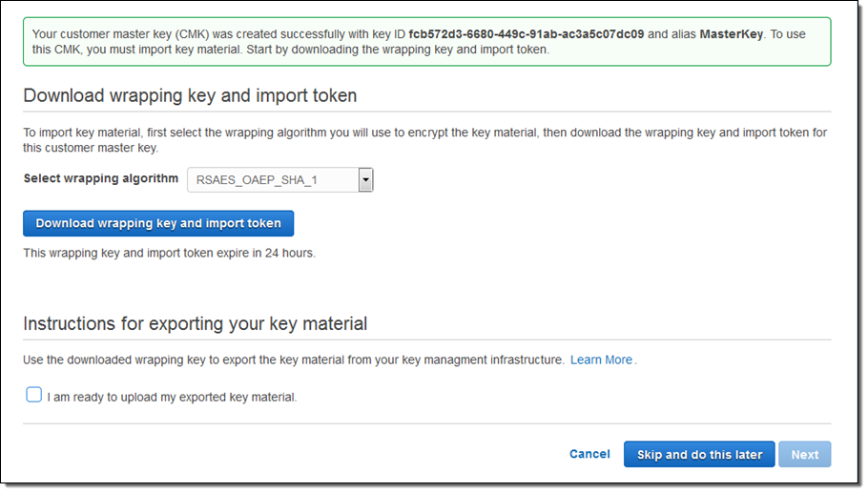This screenshot has width=868, height=493.
Task: Open the wrapping algorithm dropdown arrow
Action: [x=365, y=179]
